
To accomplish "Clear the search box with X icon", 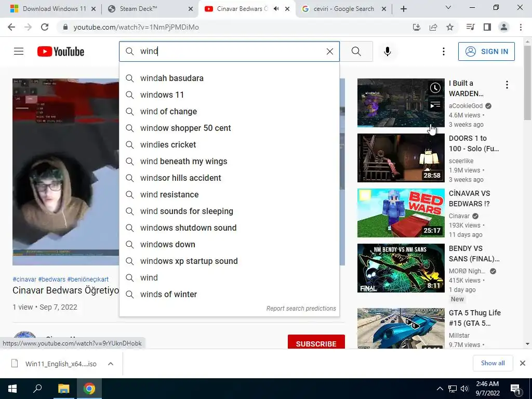I will coord(329,51).
